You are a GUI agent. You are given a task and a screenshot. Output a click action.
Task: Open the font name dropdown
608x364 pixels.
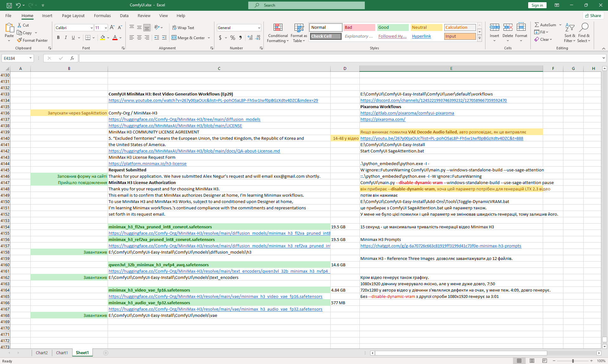92,28
